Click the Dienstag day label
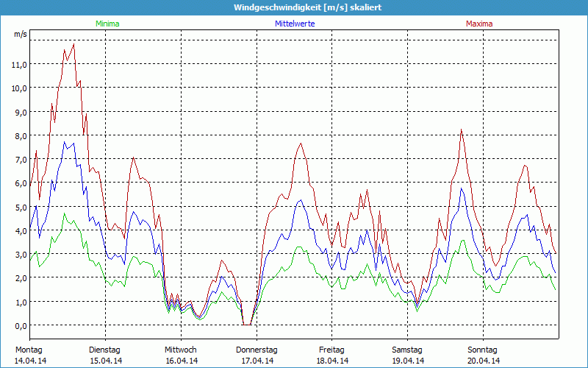This screenshot has width=588, height=368. 105,350
